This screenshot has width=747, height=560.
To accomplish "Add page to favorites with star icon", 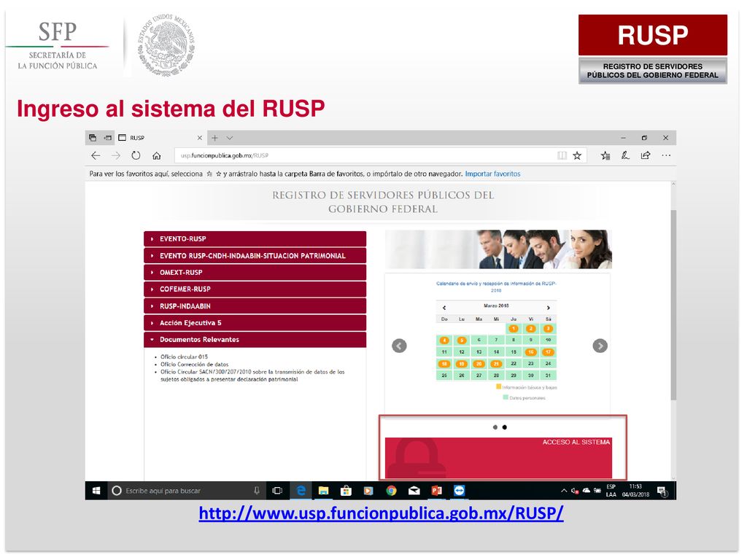I will coord(577,156).
